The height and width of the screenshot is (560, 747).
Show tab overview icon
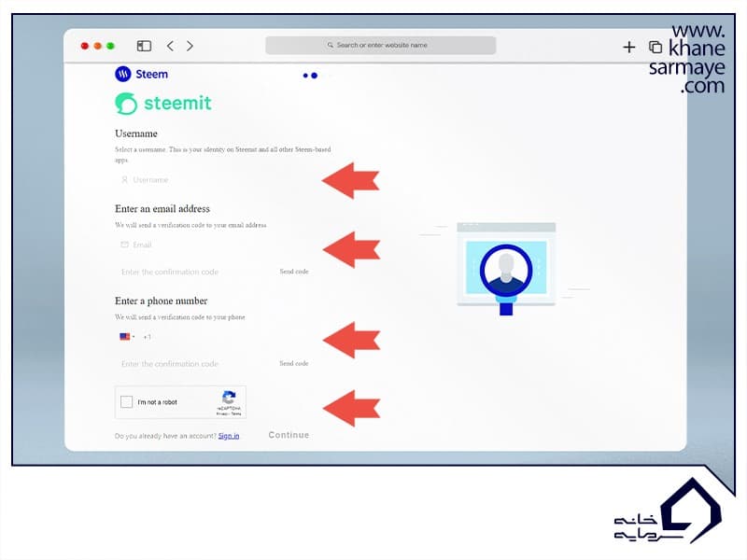655,47
